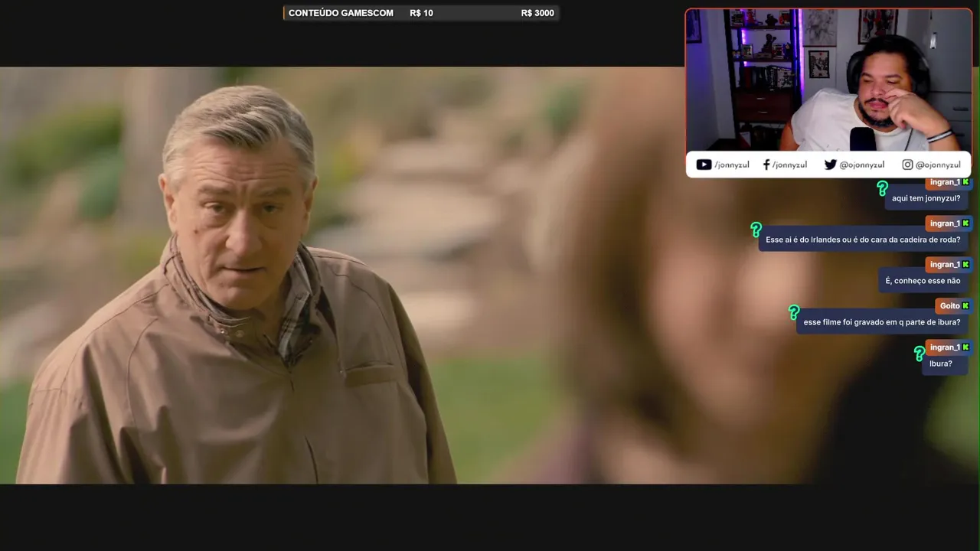Click the question mark icon beside 'Ibura?'

click(919, 354)
